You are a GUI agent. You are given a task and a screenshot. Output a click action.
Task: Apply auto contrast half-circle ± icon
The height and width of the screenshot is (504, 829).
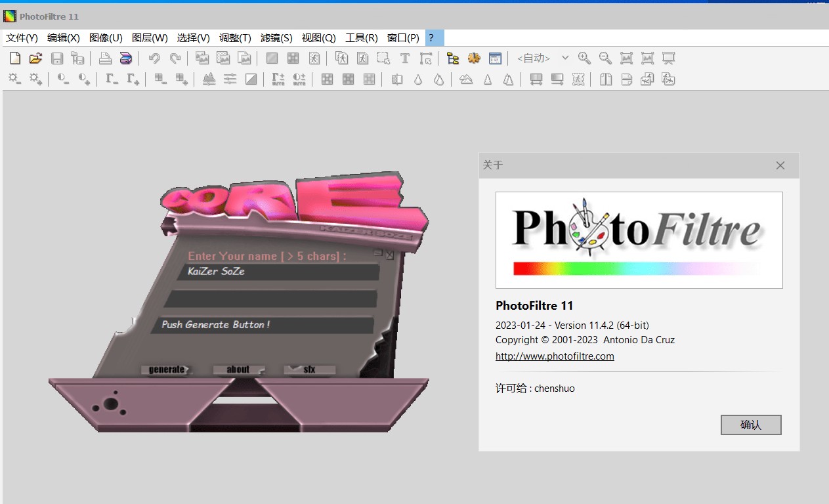click(x=299, y=79)
